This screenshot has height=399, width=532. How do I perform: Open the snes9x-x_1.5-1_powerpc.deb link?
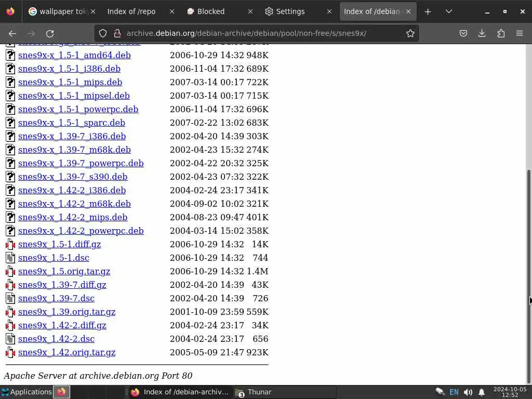(78, 109)
